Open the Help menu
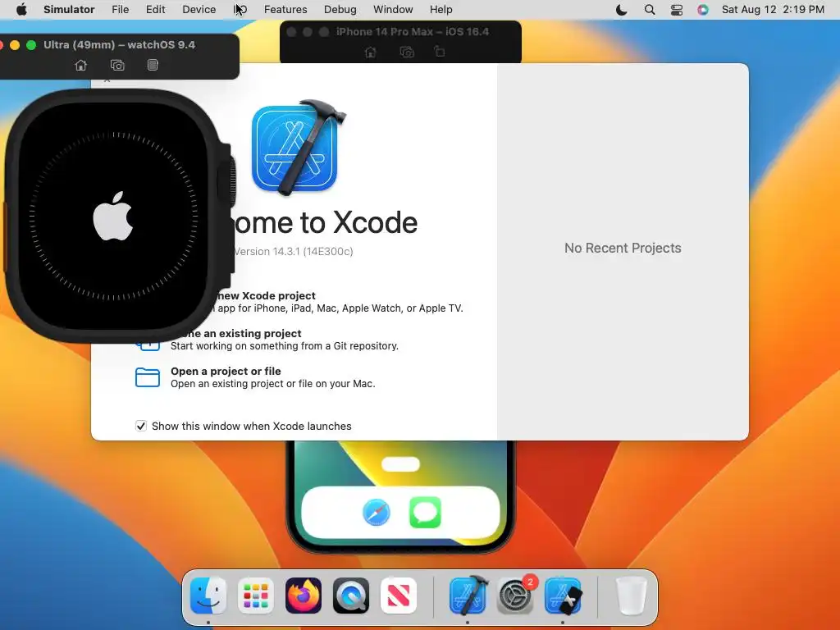 point(441,10)
